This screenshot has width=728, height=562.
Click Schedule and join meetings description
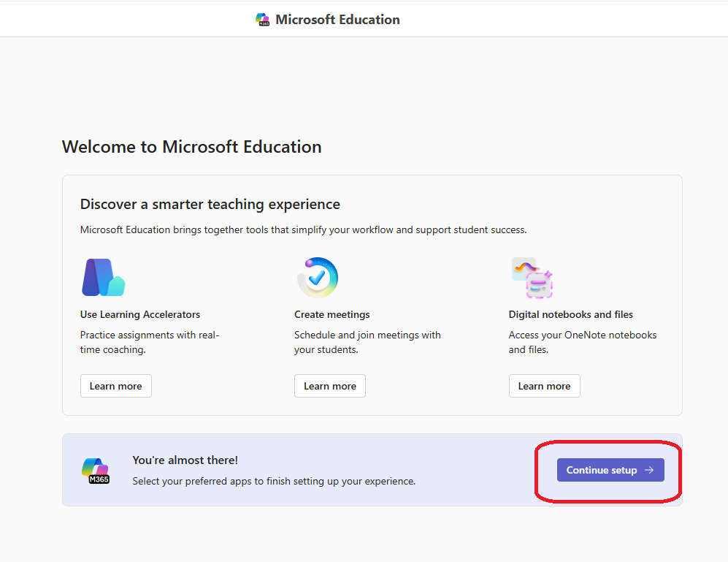367,342
